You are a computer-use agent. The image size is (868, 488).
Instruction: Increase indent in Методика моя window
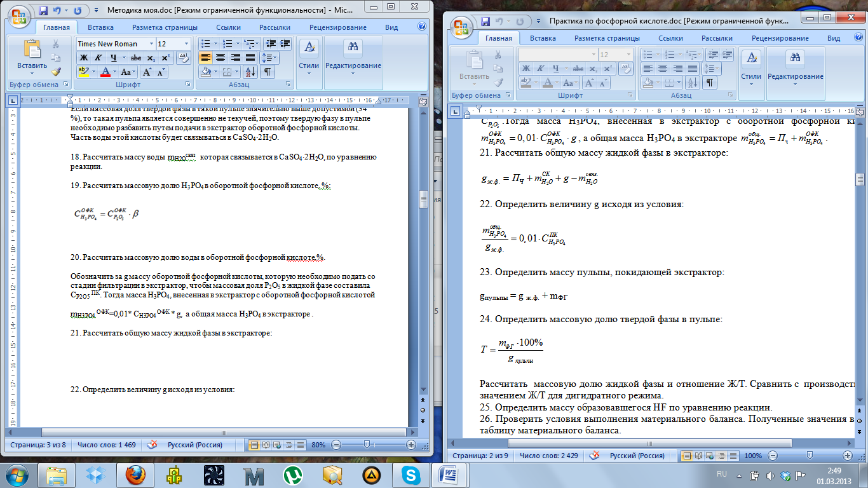(285, 44)
